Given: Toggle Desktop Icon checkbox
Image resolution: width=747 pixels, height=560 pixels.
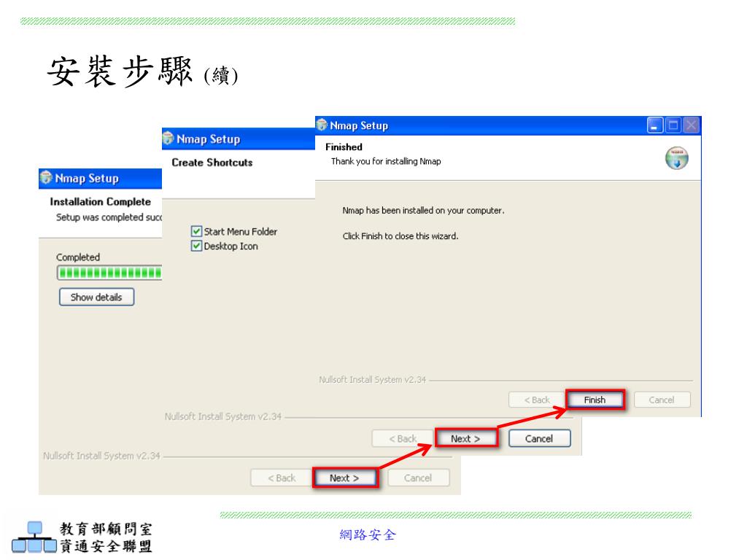Looking at the screenshot, I should [x=196, y=246].
